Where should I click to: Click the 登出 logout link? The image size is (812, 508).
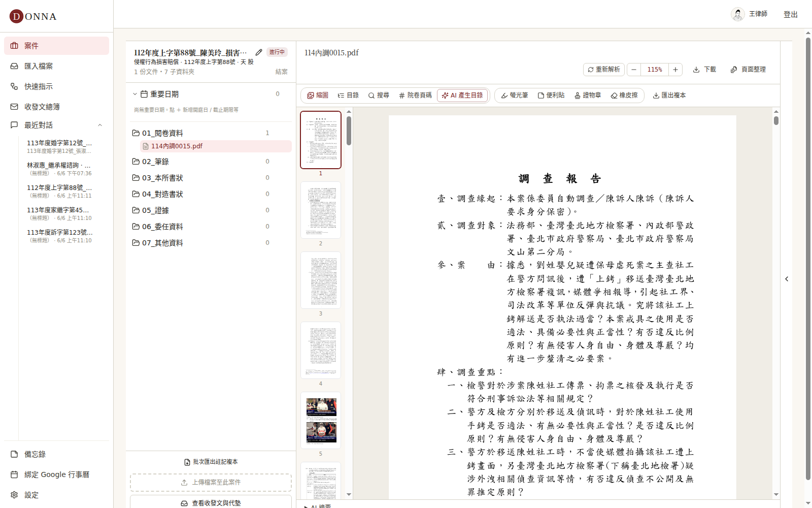[x=791, y=14]
